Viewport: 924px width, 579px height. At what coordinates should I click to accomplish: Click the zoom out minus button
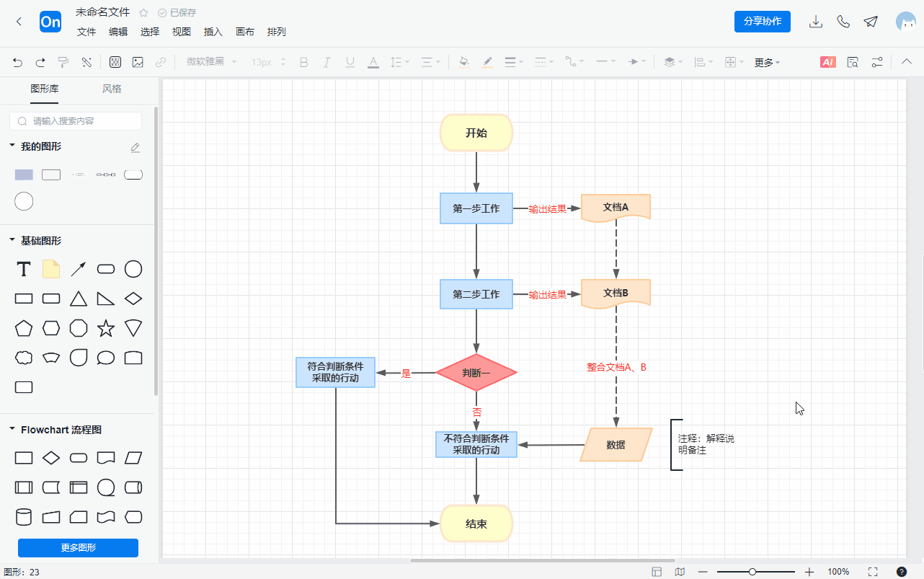703,572
